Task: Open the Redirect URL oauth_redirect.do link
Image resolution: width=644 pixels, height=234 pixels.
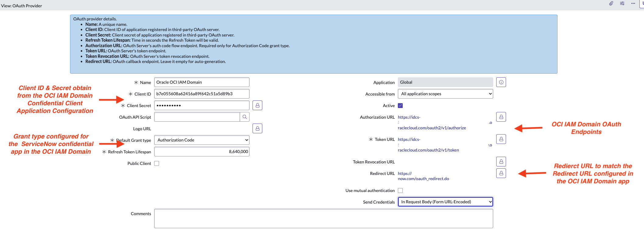Action: 423,179
